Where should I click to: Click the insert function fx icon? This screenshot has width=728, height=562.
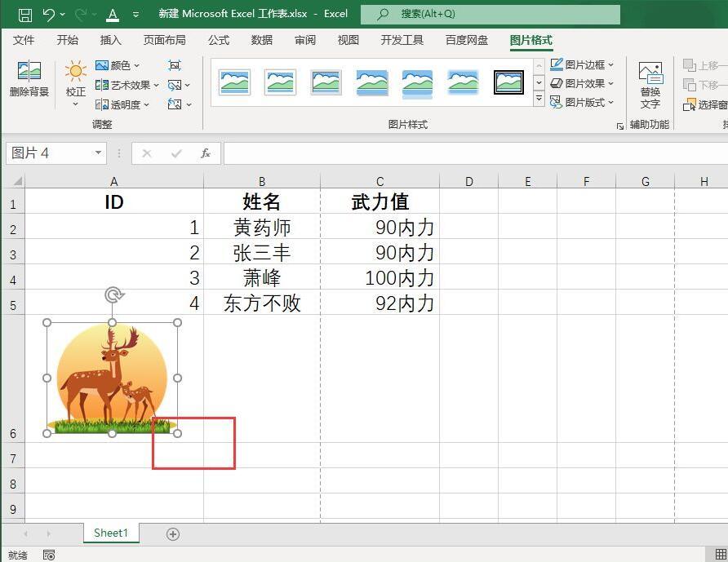205,153
